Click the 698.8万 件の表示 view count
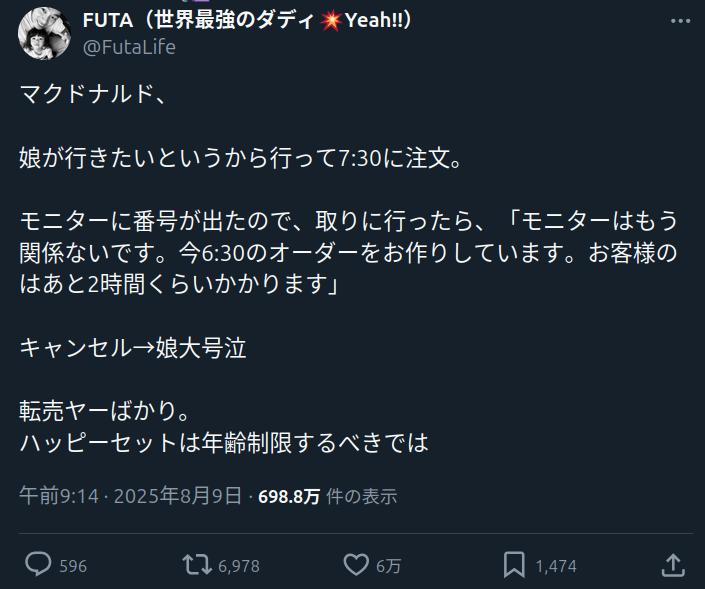 (x=327, y=496)
